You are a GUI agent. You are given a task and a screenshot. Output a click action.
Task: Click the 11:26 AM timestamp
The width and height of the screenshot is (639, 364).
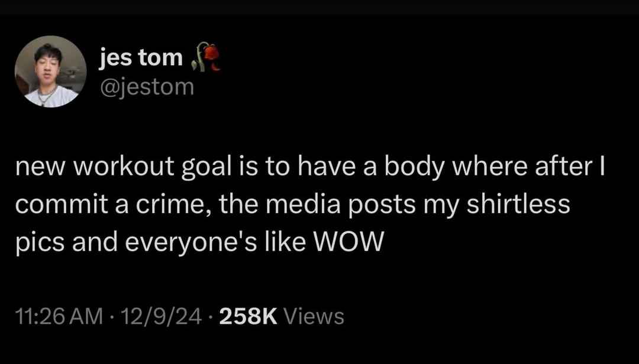59,316
